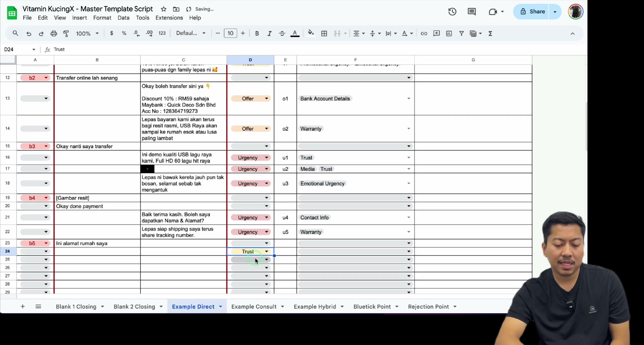Collapse the toolbar with the chevron

(572, 34)
